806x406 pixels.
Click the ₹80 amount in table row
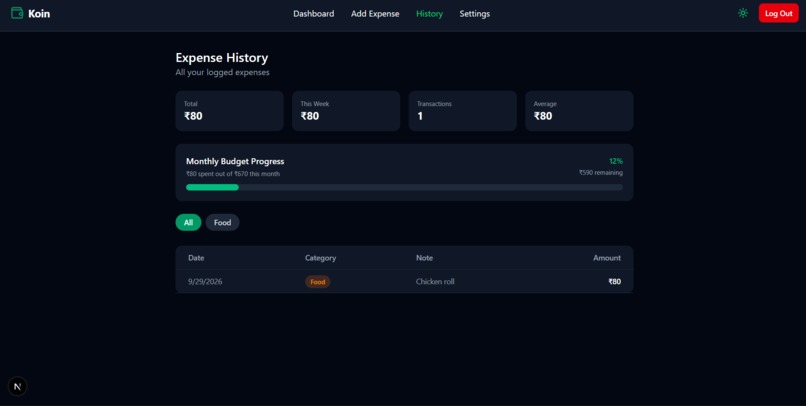tap(615, 282)
